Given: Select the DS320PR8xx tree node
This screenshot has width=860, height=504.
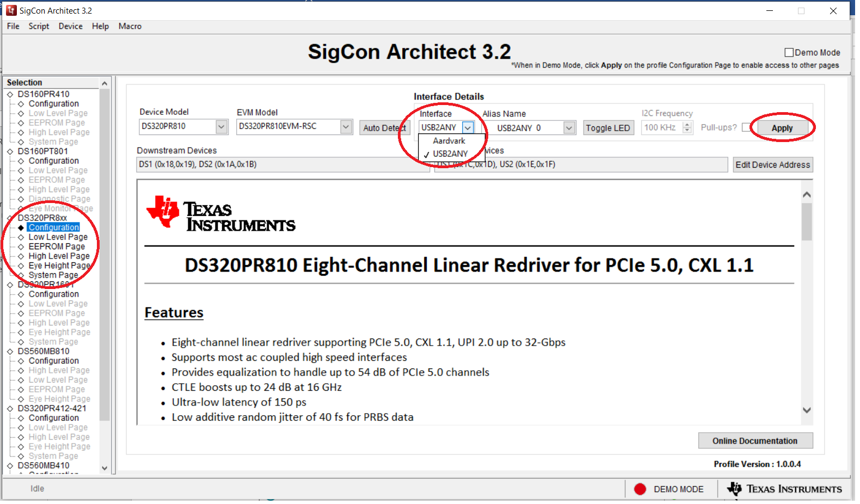Looking at the screenshot, I should click(x=42, y=218).
